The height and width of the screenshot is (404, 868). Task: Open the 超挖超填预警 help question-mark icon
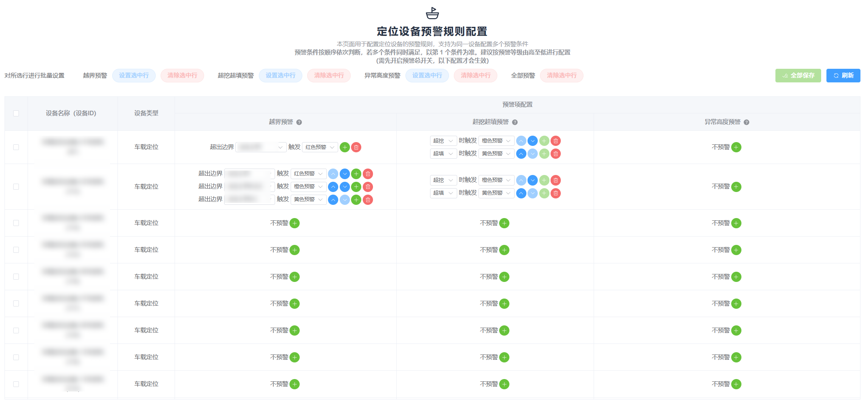pyautogui.click(x=515, y=122)
